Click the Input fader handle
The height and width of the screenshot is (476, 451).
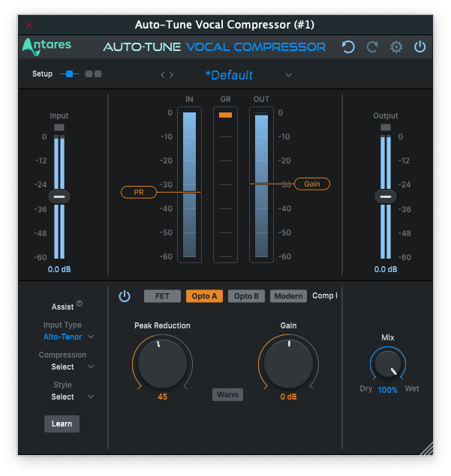(x=59, y=196)
